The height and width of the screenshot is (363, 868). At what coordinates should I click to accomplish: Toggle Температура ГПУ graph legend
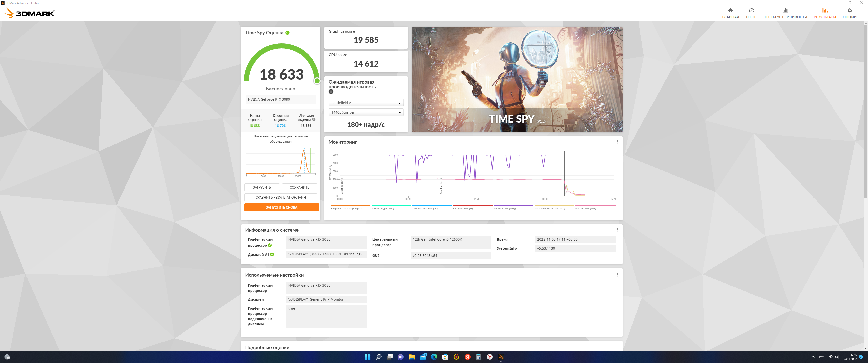click(x=425, y=208)
